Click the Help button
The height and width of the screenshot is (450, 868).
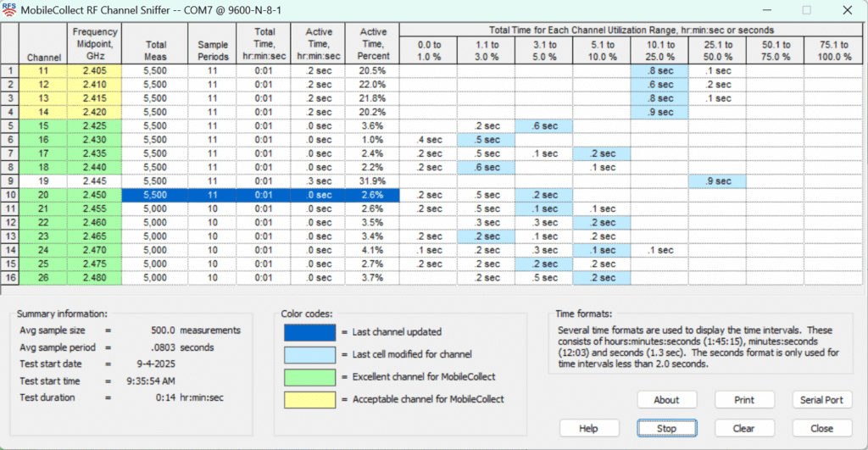coord(588,428)
